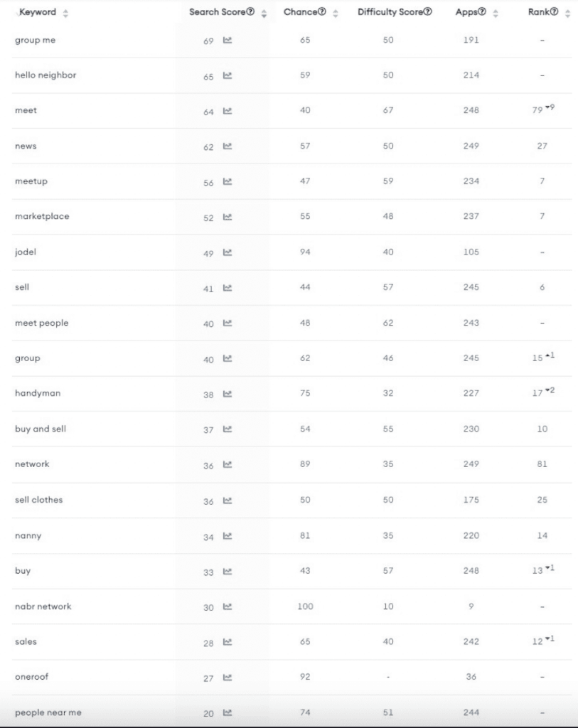Click the Rank help question mark
This screenshot has height=728, width=578.
[555, 11]
